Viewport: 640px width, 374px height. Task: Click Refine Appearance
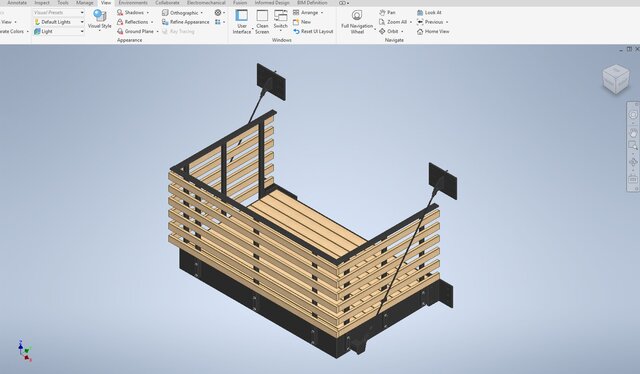point(186,22)
